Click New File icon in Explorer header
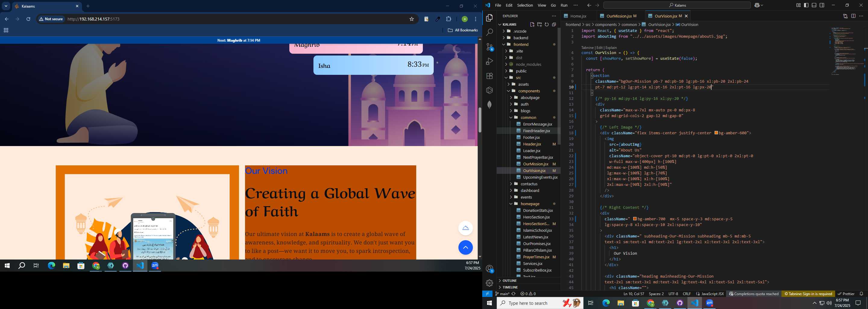This screenshot has width=868, height=309. 532,25
